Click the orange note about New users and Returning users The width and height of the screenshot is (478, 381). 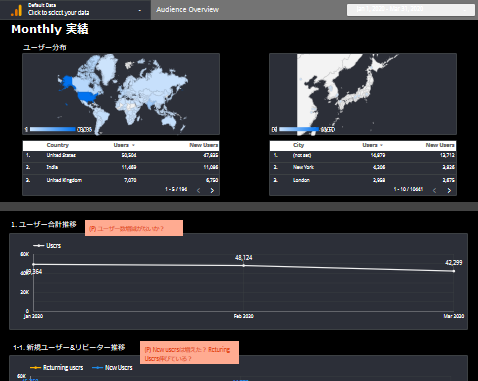[189, 353]
